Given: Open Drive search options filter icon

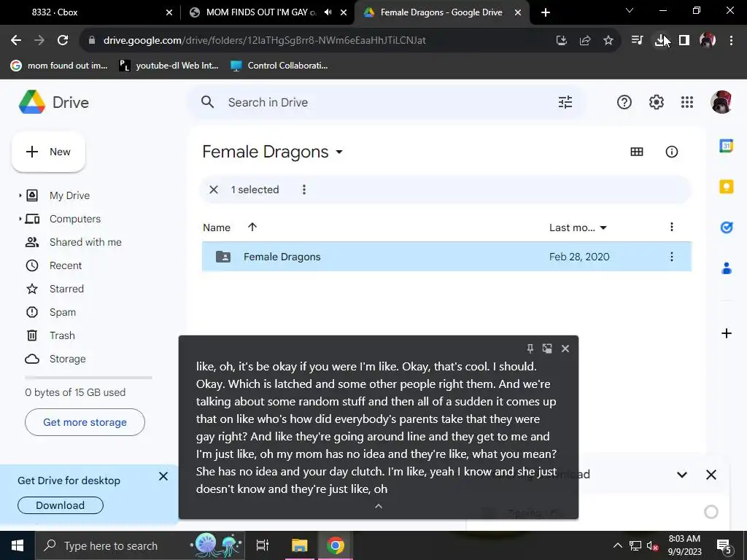Looking at the screenshot, I should tap(565, 102).
